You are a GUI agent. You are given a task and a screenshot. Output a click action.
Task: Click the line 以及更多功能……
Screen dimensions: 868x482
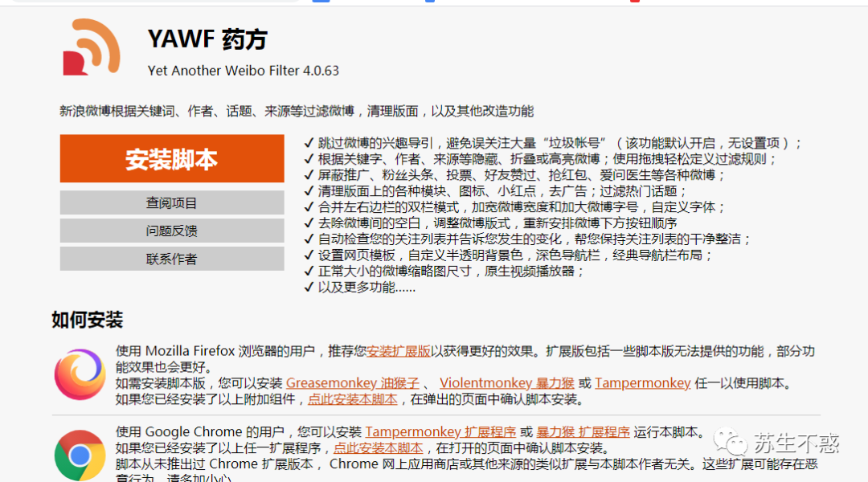pyautogui.click(x=360, y=288)
